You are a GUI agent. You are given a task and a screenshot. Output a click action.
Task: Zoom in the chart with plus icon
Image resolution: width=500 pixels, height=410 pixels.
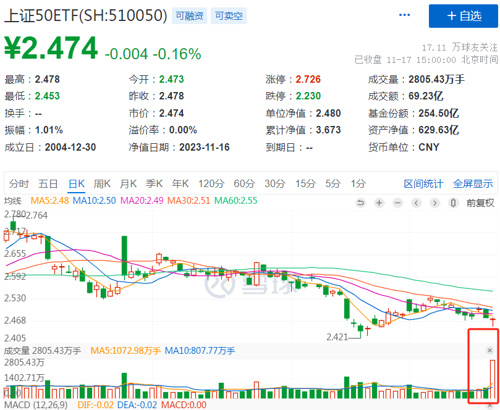(x=379, y=202)
